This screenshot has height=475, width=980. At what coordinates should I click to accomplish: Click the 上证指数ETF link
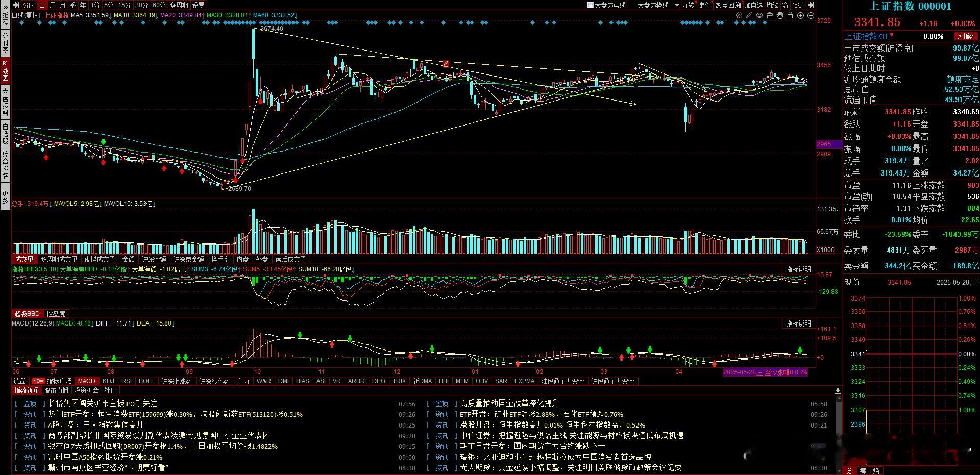[x=867, y=36]
